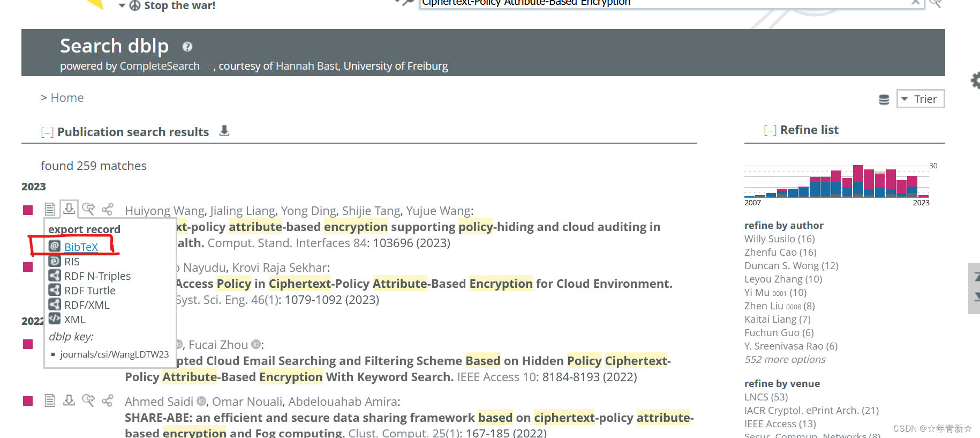
Task: Click the XML code icon
Action: 55,318
